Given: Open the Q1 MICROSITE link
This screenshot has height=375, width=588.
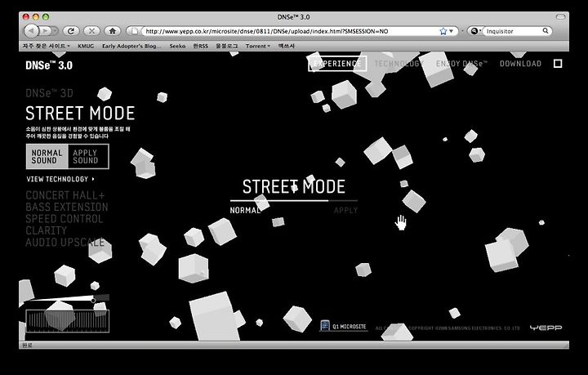Looking at the screenshot, I should [x=350, y=327].
